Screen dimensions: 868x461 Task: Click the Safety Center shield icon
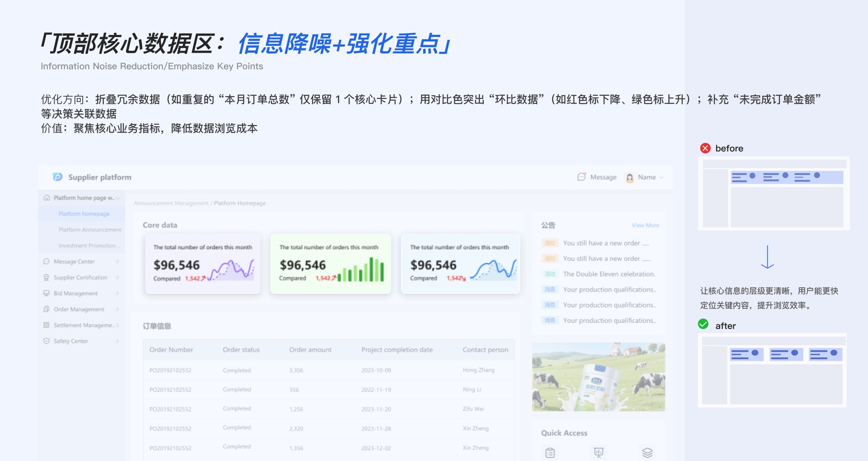pos(46,341)
